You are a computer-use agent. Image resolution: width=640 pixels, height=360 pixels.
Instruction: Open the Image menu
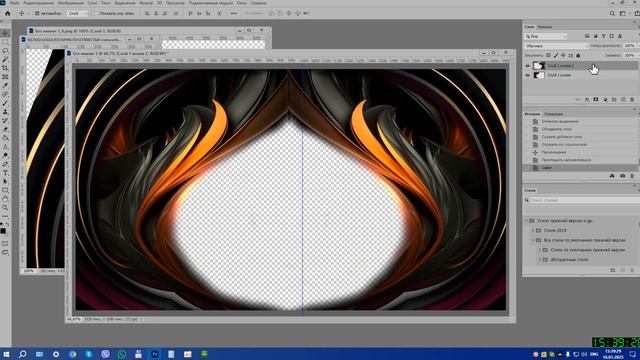click(71, 3)
